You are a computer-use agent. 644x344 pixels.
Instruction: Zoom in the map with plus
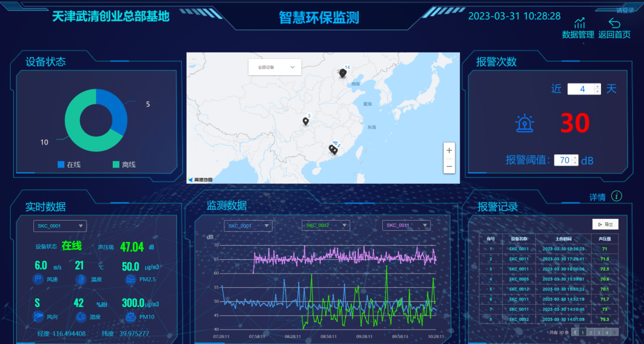coord(449,150)
